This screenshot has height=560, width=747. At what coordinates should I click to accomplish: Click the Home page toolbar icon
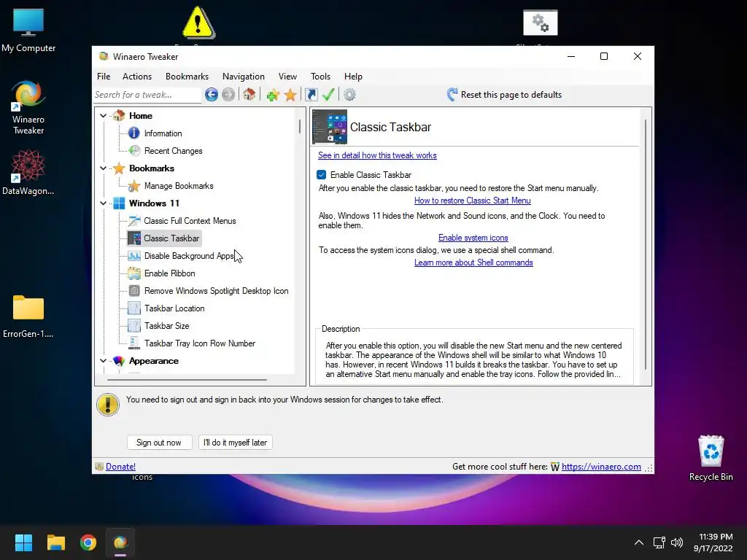(249, 95)
